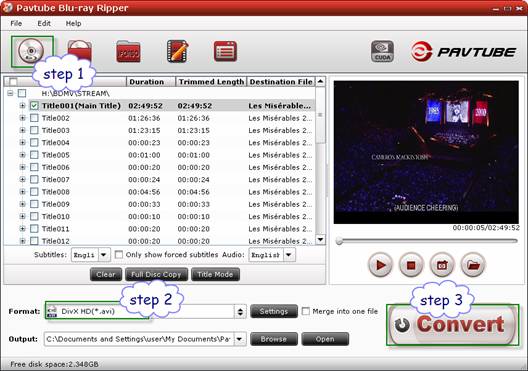Click the DivX HD format icon

point(52,311)
